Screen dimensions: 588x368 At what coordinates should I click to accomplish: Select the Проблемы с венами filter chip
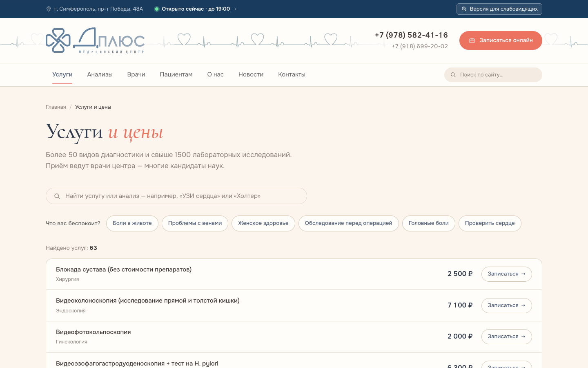195,223
